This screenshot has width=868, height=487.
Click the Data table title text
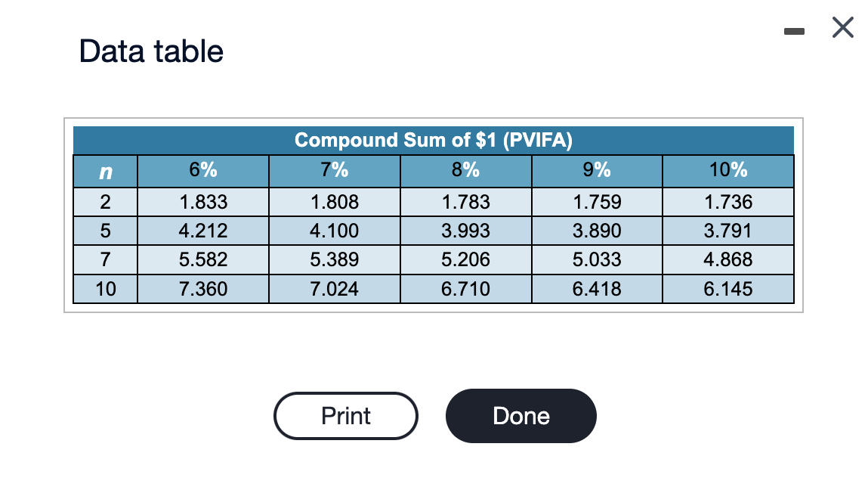151,51
